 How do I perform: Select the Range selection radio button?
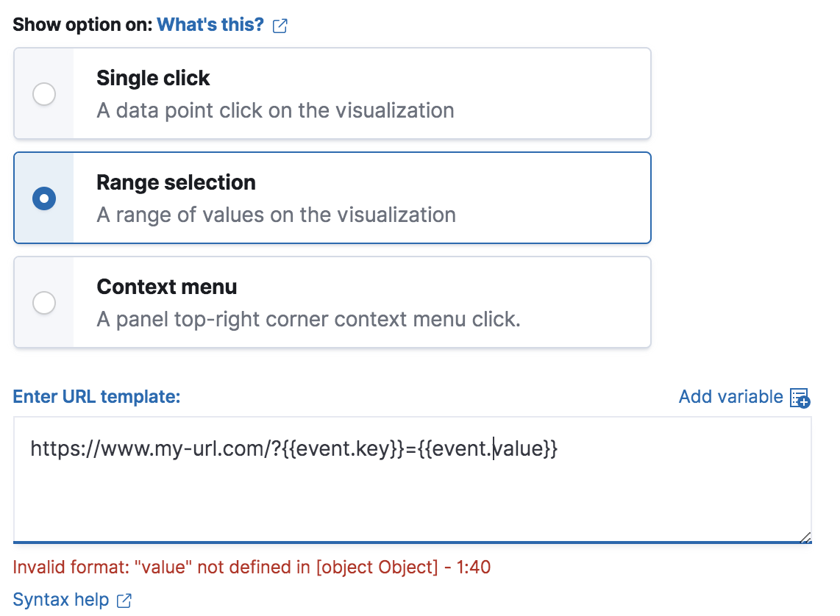click(x=44, y=198)
